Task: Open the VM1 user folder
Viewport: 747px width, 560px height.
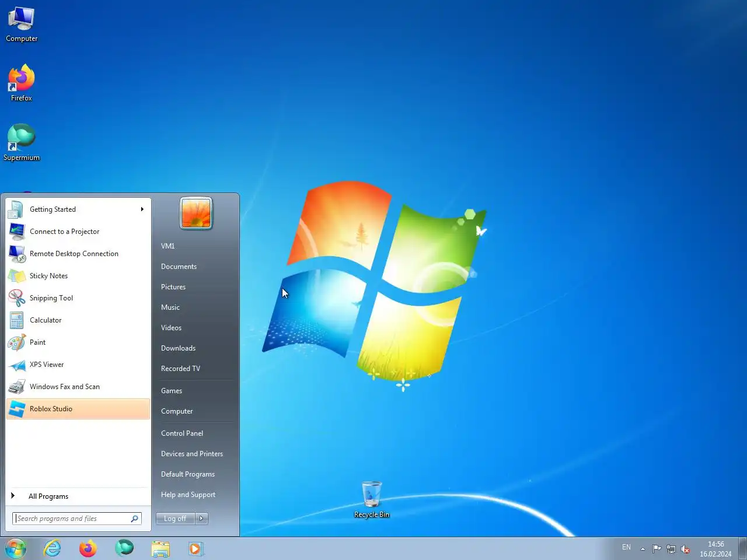Action: point(168,246)
